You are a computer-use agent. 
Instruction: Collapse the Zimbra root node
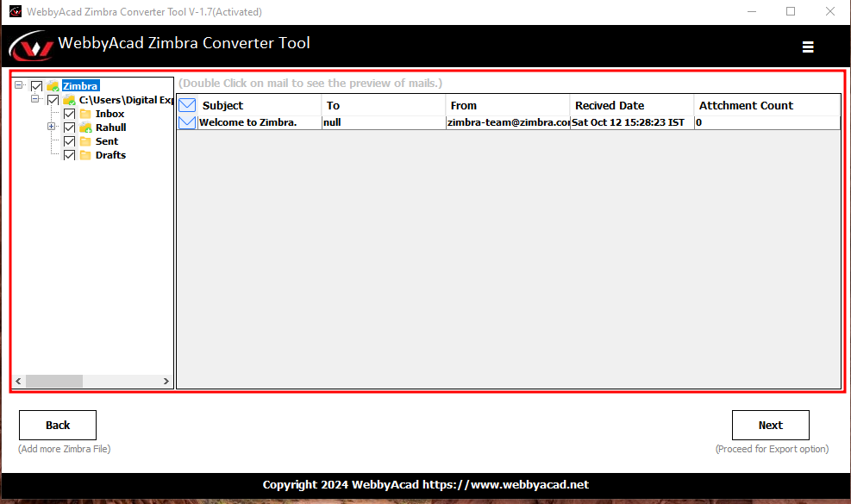tap(18, 84)
